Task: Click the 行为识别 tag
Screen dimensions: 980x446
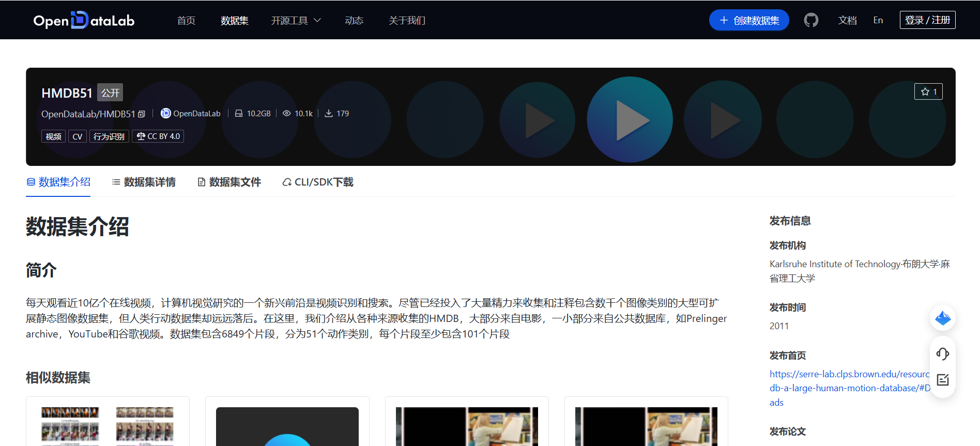Action: [109, 136]
